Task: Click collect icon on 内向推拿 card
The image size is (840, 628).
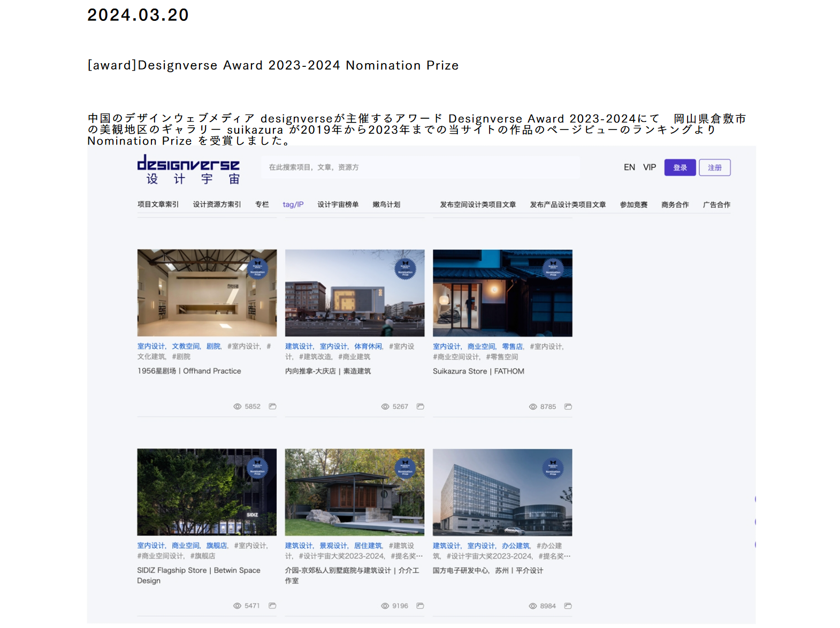Action: pos(421,407)
